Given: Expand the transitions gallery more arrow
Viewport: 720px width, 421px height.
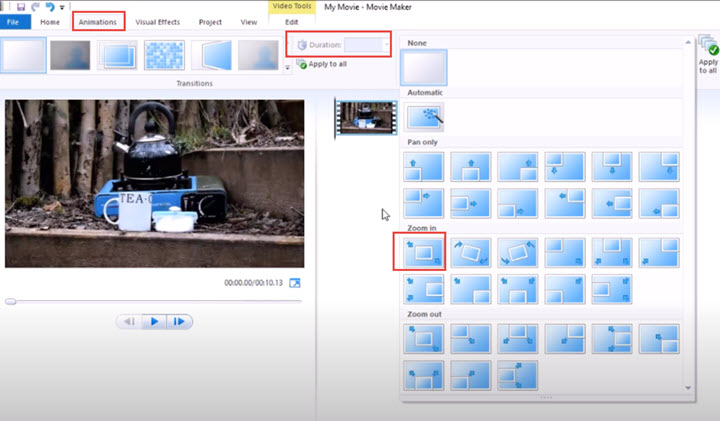Looking at the screenshot, I should point(287,67).
